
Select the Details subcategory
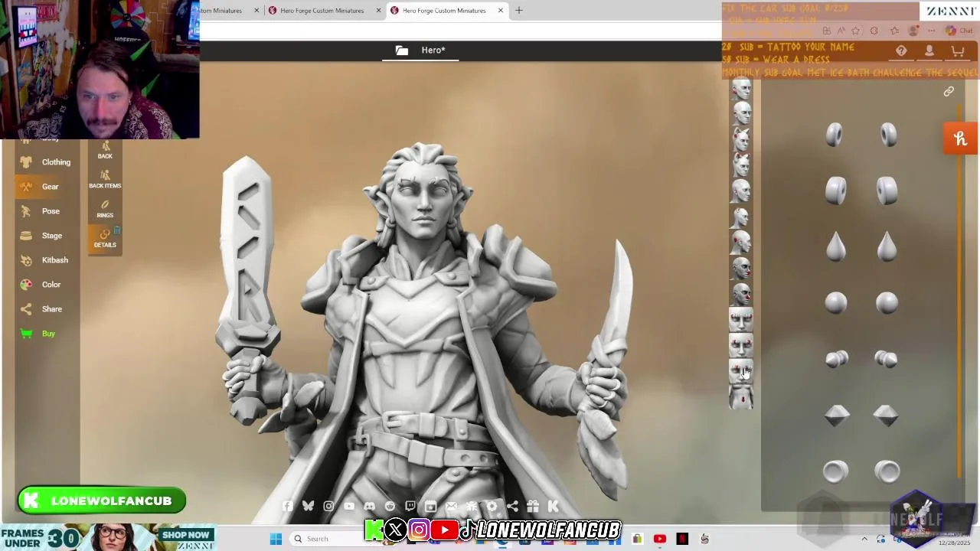tap(105, 239)
